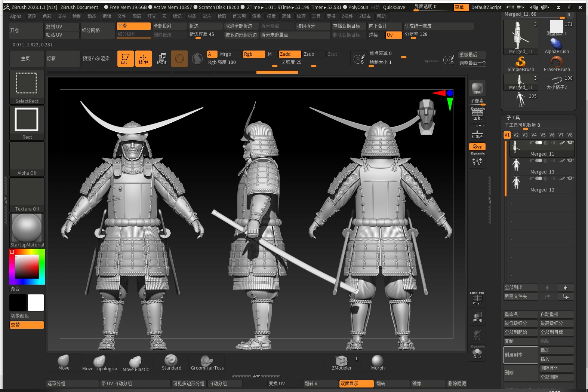588x392 pixels.
Task: Click the 创建副本 duplicate button
Action: point(520,355)
